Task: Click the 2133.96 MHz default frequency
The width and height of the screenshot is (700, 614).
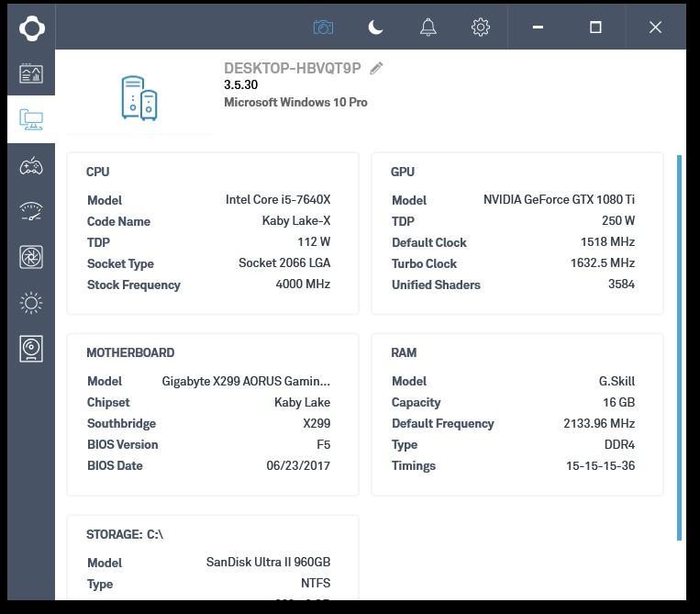Action: click(x=599, y=423)
